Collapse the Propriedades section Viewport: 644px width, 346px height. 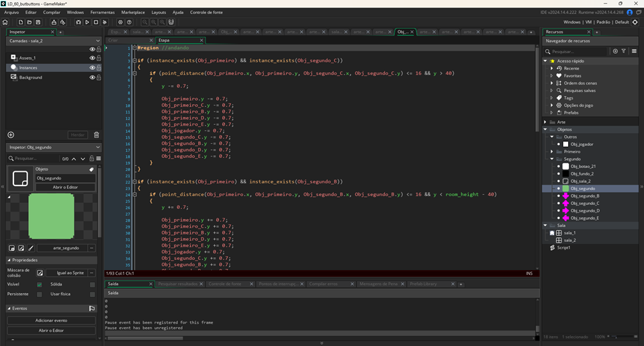[x=9, y=260]
